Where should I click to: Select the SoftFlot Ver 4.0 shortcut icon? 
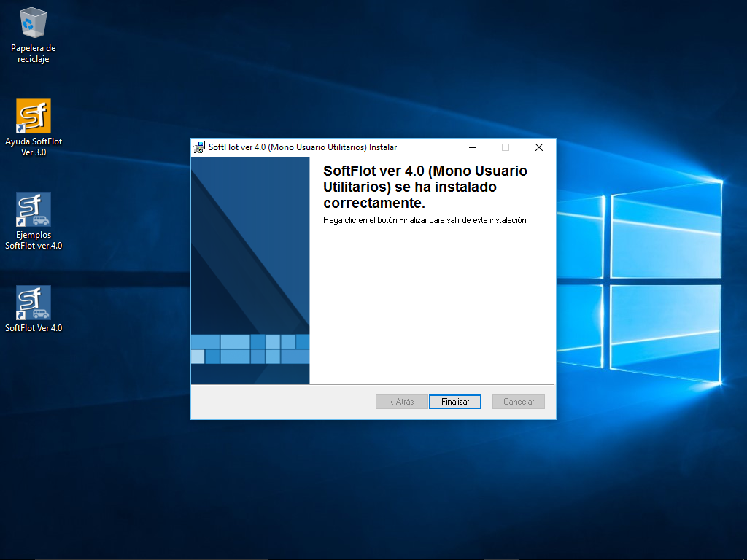pos(34,303)
